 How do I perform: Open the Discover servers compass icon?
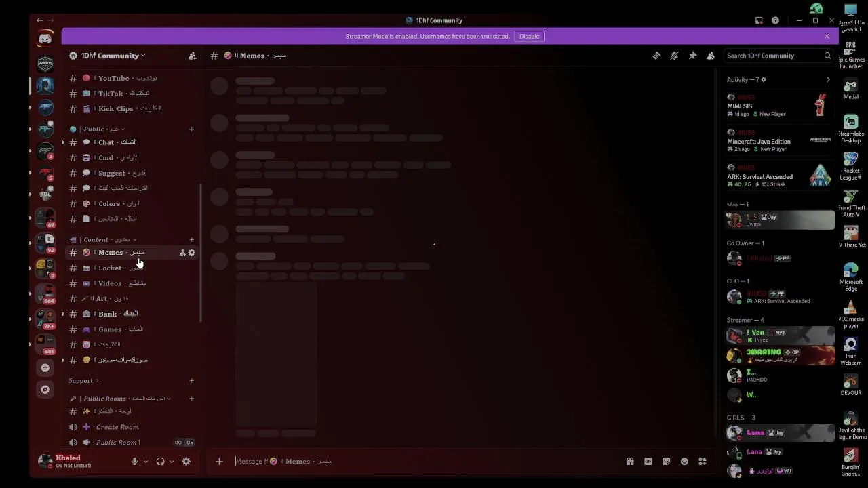pyautogui.click(x=45, y=390)
